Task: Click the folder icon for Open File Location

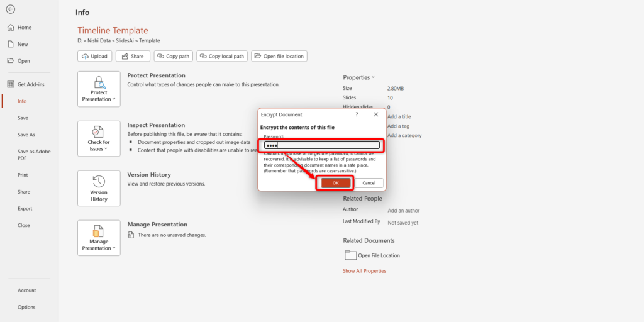Action: click(350, 255)
